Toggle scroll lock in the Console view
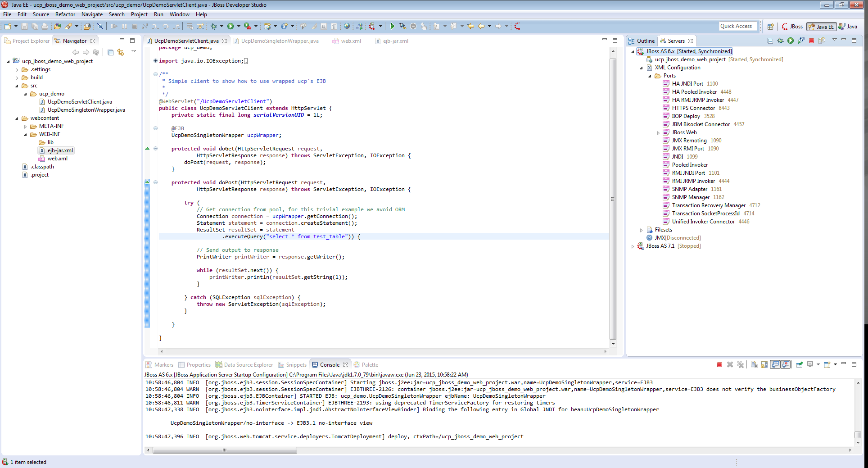 [764, 365]
